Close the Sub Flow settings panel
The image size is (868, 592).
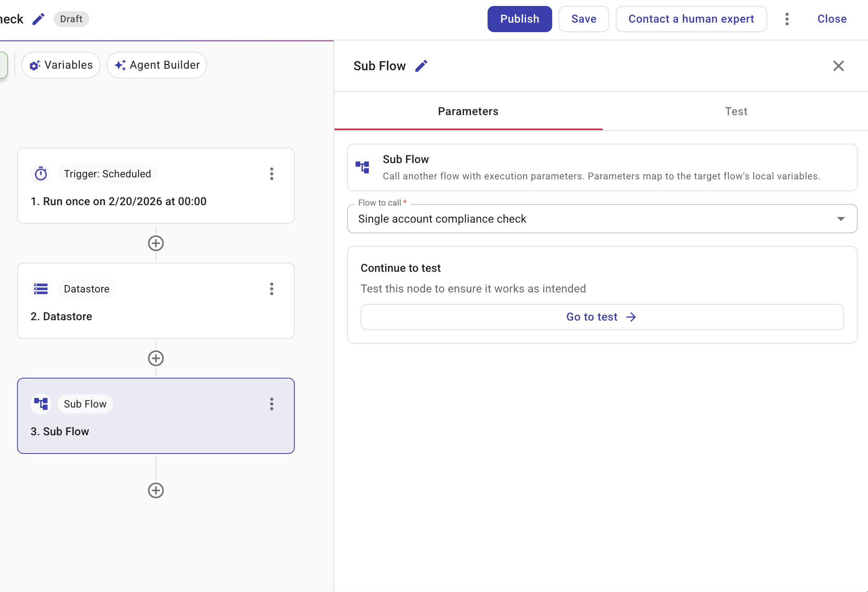coord(838,65)
